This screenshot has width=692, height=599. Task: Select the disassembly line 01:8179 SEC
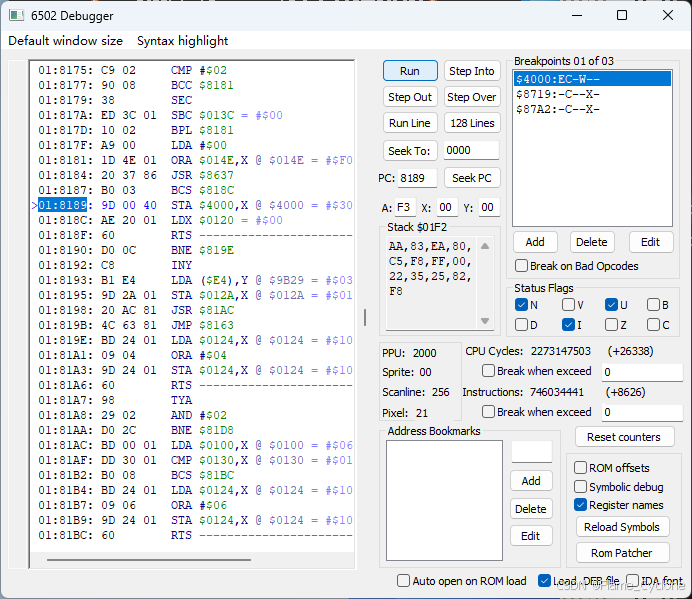coord(192,100)
